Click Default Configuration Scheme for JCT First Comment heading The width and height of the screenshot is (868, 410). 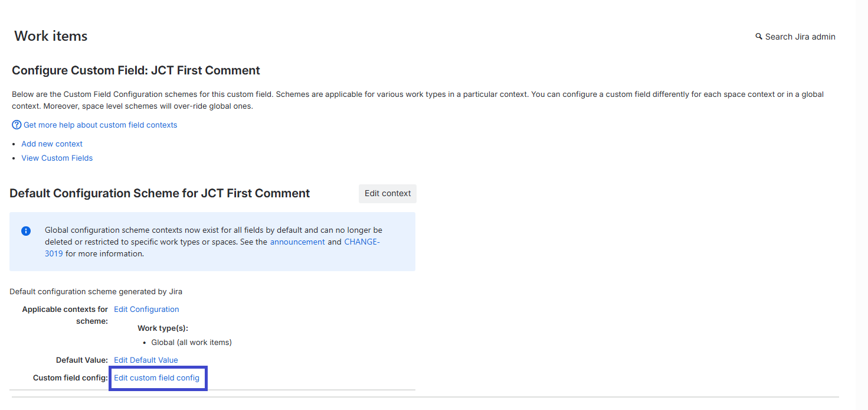click(x=160, y=193)
